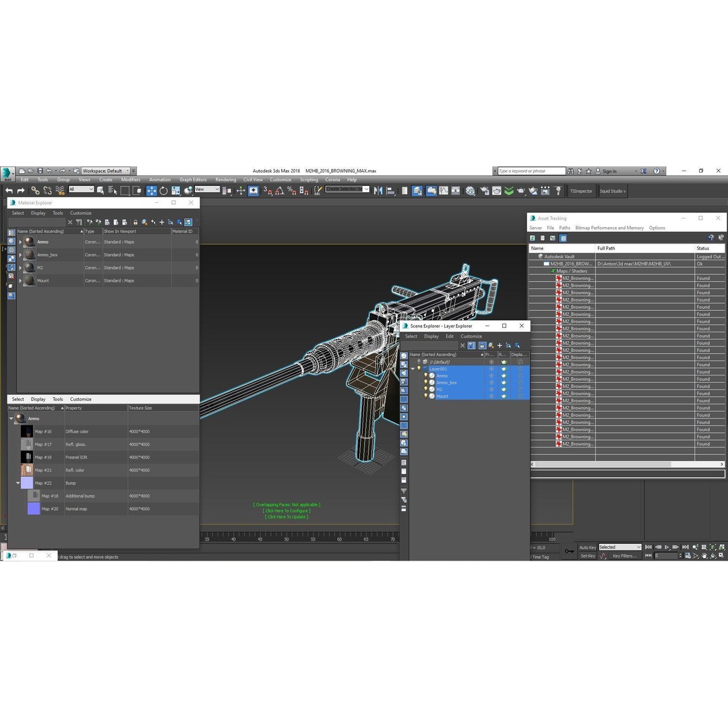
Task: Click the Pan View hand icon
Action: coord(704,555)
